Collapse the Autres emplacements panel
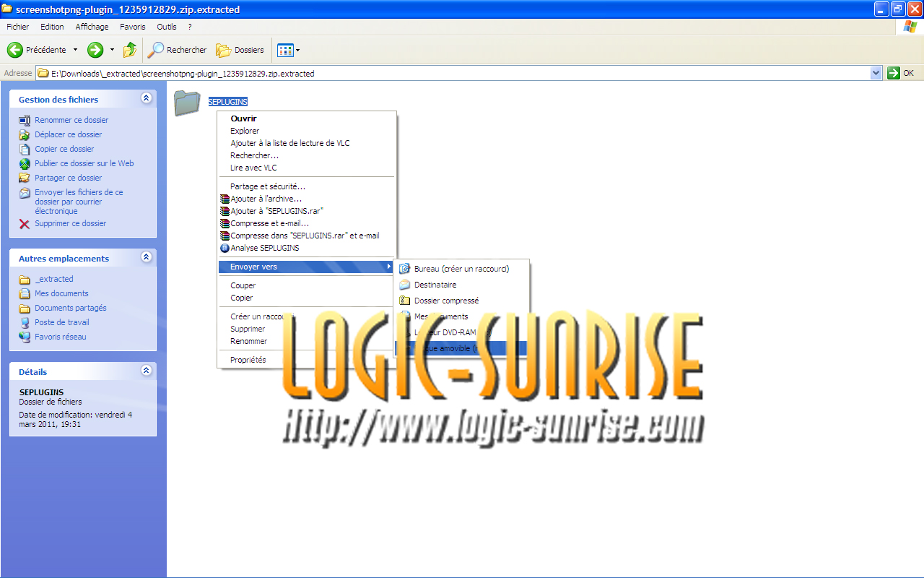This screenshot has width=924, height=578. tap(147, 257)
